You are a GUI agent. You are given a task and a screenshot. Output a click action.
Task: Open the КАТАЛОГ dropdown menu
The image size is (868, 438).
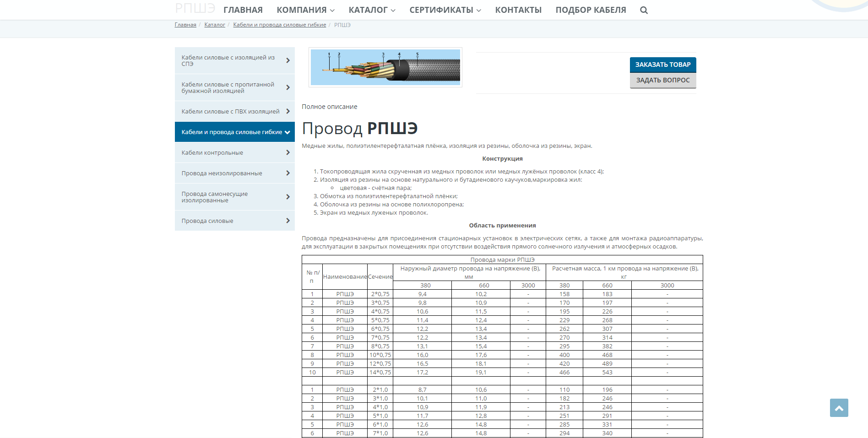pos(372,10)
